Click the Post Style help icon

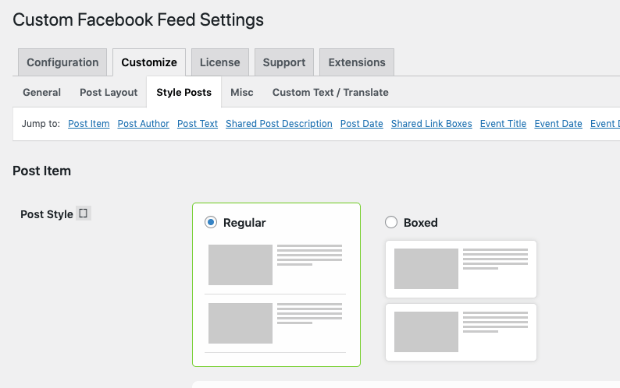point(83,213)
